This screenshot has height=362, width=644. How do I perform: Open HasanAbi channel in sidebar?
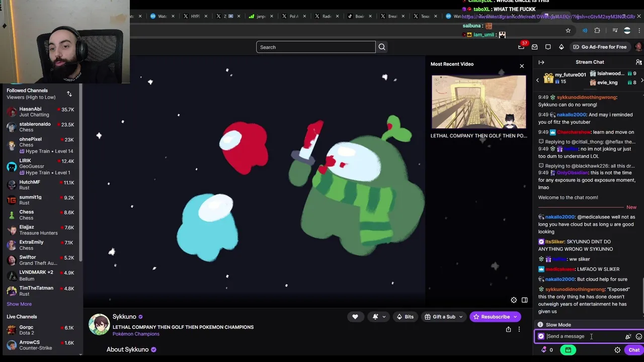coord(40,112)
